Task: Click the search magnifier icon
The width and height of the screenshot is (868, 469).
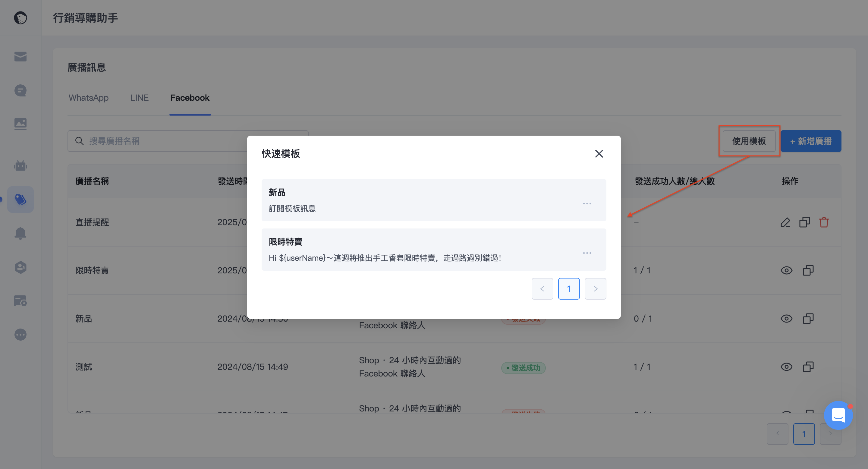Action: 80,141
